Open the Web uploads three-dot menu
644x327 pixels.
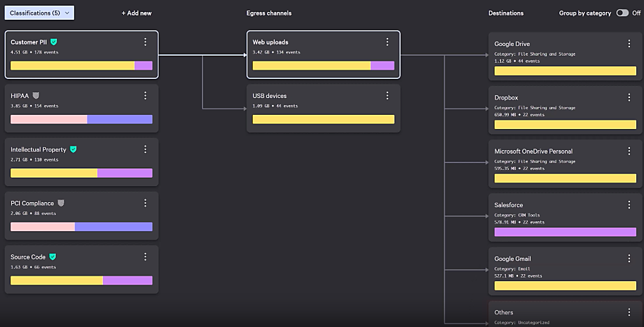(x=387, y=42)
